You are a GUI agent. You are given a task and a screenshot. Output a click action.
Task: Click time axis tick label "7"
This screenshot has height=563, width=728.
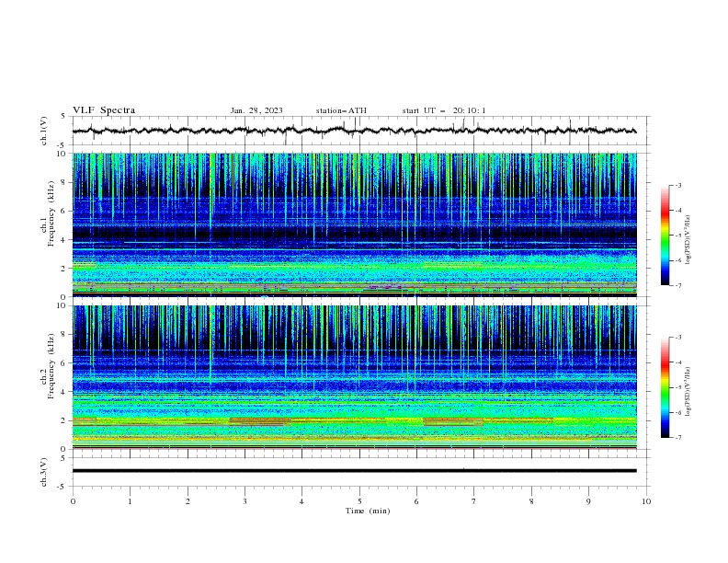(474, 501)
